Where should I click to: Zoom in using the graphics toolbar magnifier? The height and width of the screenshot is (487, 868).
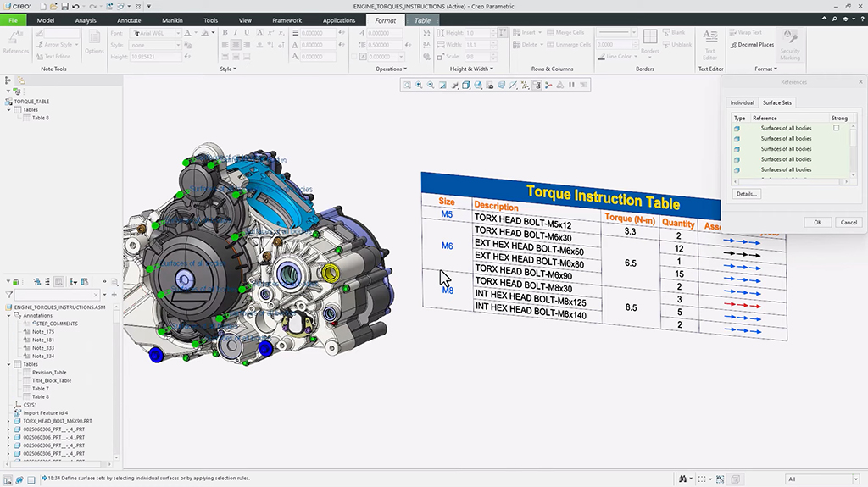(419, 86)
